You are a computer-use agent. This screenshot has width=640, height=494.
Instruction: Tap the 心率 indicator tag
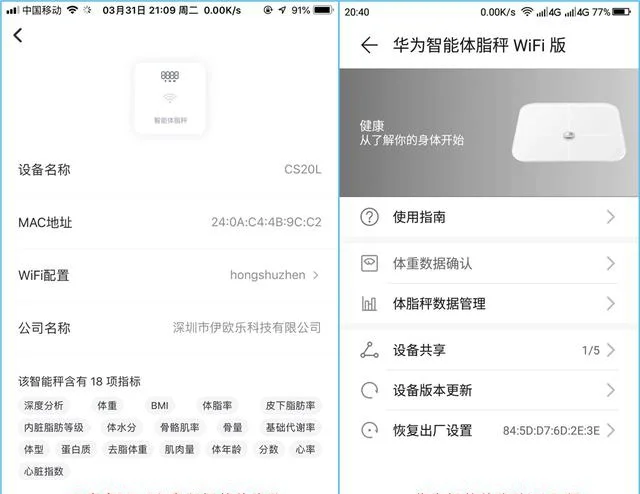[x=305, y=449]
